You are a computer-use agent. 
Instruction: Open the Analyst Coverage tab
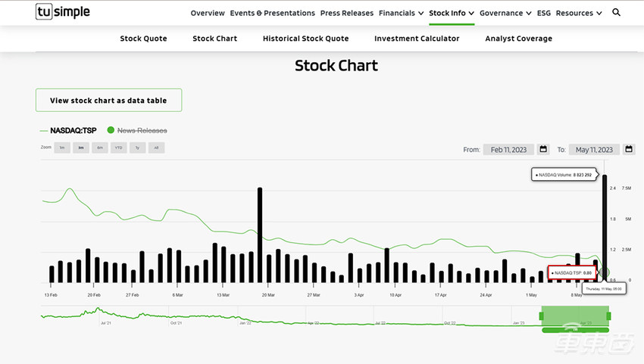pyautogui.click(x=518, y=39)
